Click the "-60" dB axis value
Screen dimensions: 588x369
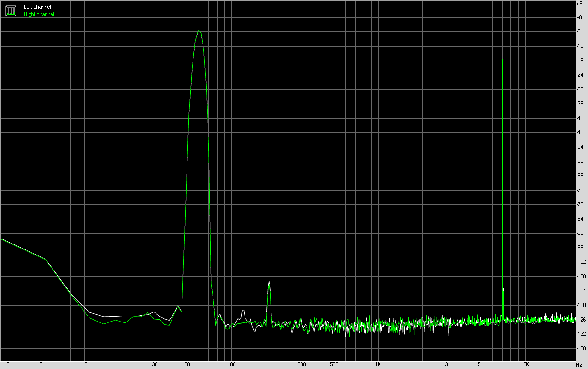(x=580, y=161)
